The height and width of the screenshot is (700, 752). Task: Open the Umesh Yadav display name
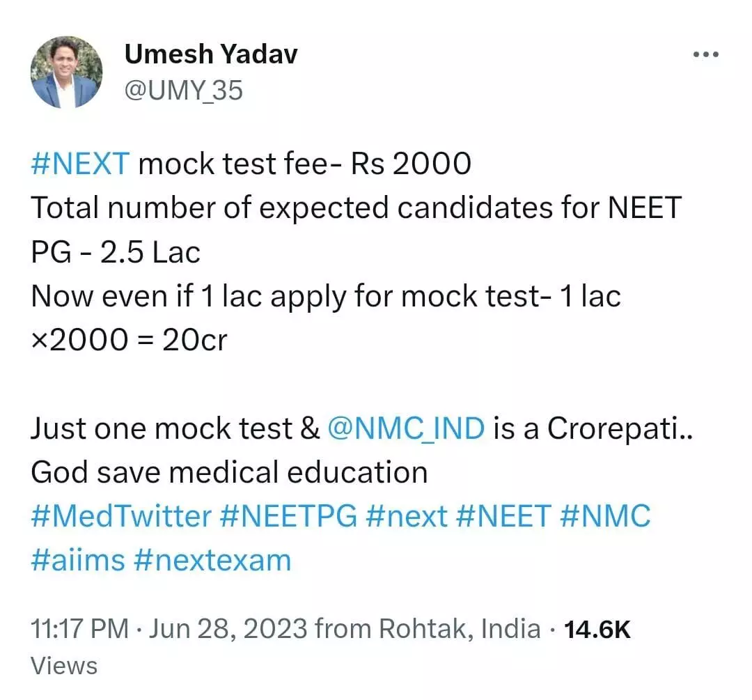pos(210,54)
